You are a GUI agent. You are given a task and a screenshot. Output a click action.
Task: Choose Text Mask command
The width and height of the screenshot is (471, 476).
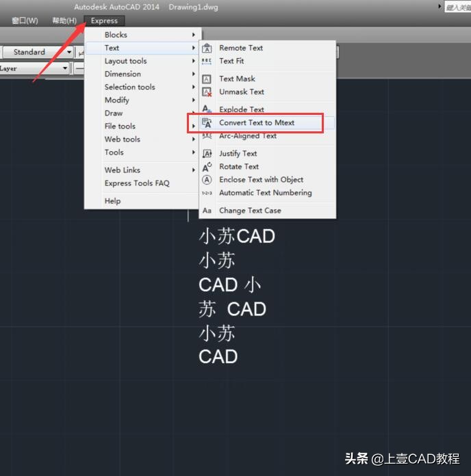coord(268,79)
